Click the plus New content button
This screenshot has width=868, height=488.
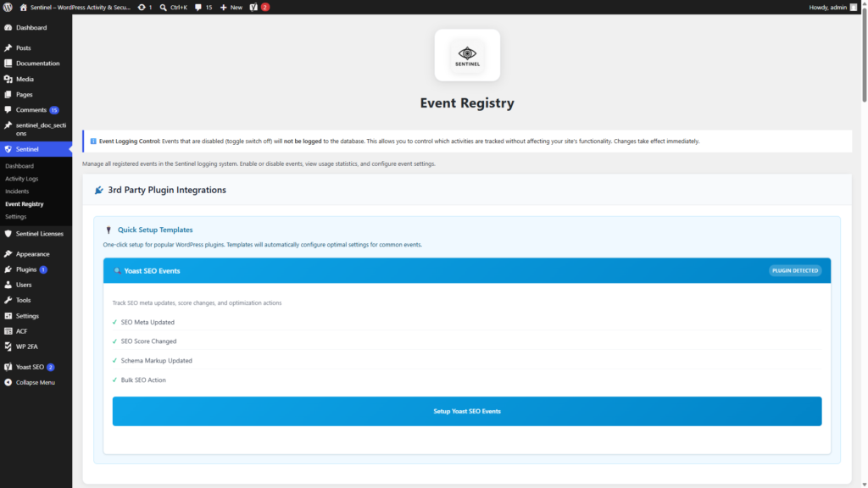[x=231, y=7]
